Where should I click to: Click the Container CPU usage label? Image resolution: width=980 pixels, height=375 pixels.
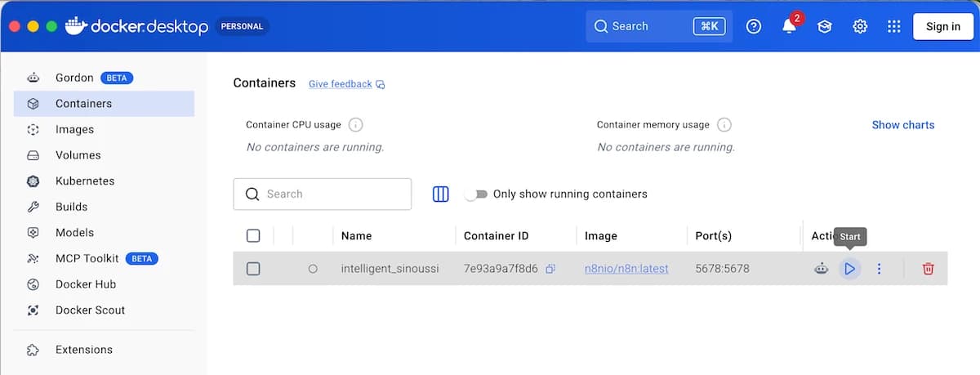click(x=293, y=125)
